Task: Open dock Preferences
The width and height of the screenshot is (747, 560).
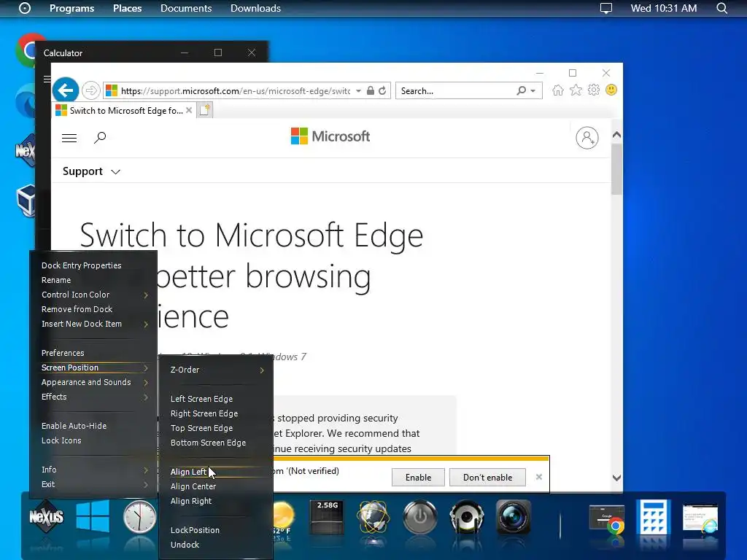Action: 63,353
